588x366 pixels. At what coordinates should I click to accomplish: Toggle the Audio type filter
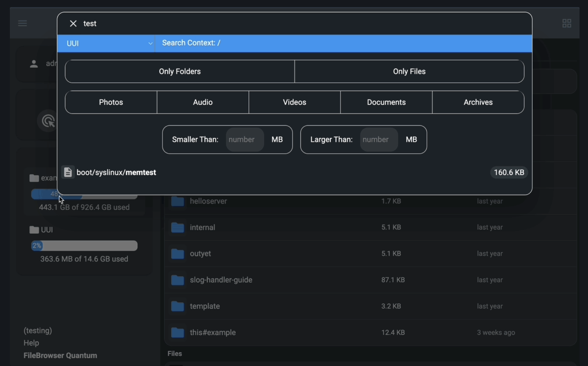pyautogui.click(x=203, y=102)
